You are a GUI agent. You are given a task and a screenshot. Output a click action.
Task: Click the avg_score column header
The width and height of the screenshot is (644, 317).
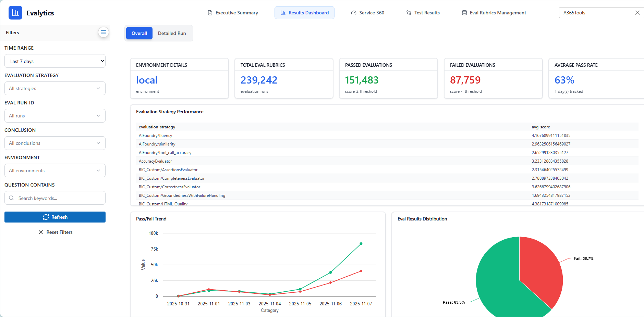[541, 127]
